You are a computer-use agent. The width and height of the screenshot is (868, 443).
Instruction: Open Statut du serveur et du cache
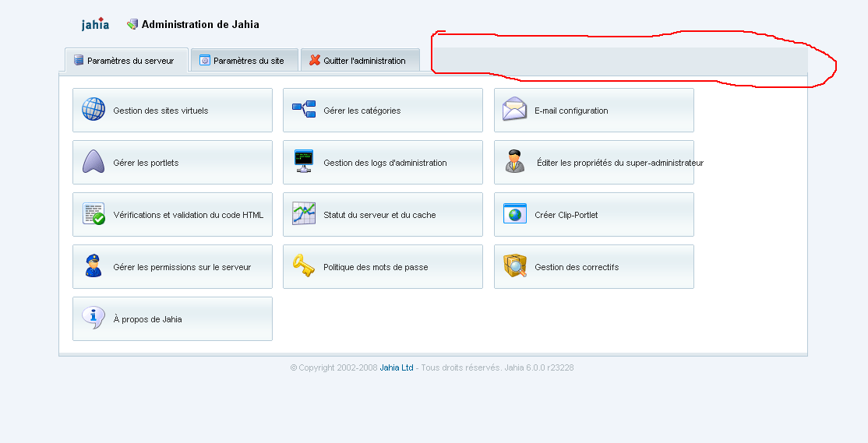click(383, 215)
